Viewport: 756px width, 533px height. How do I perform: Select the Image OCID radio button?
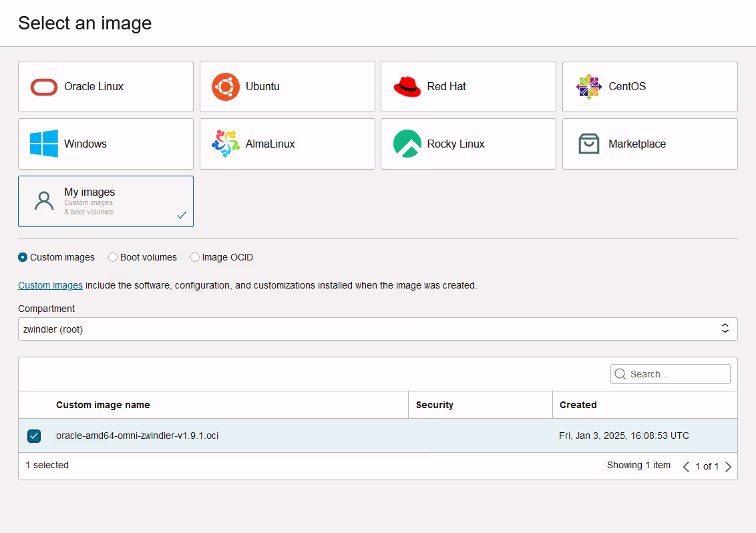coord(195,257)
